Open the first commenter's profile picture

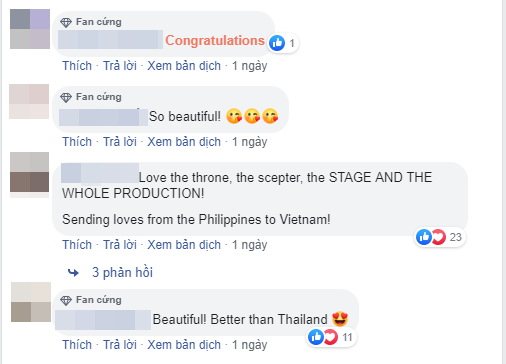click(30, 29)
